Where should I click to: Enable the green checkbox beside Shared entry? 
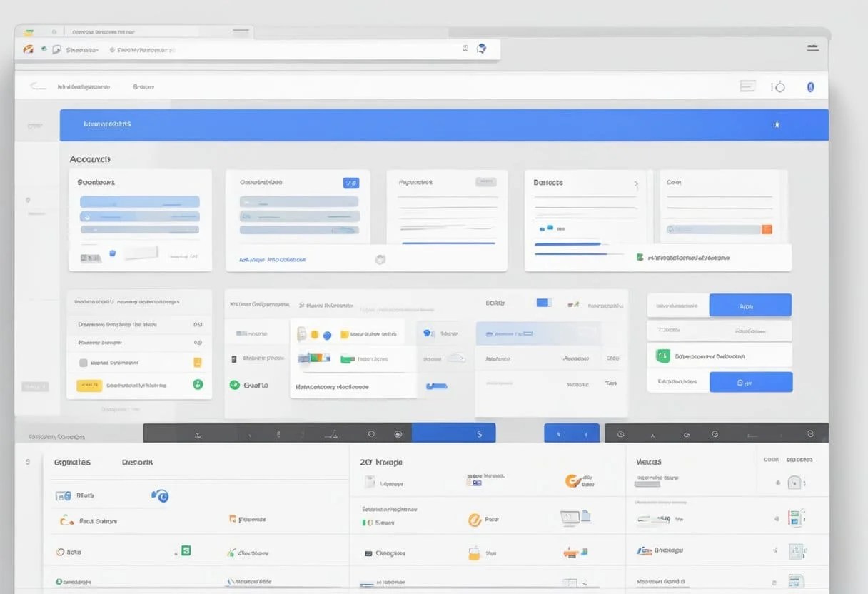tap(365, 522)
